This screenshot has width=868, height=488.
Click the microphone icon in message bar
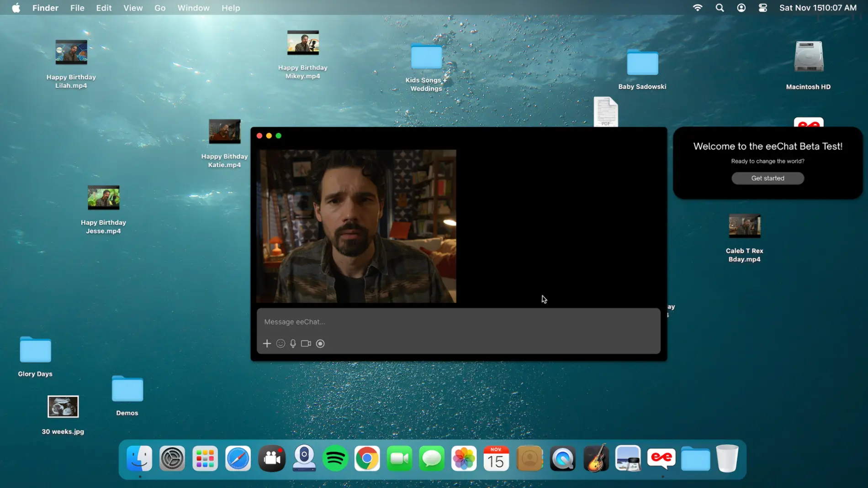(x=293, y=343)
